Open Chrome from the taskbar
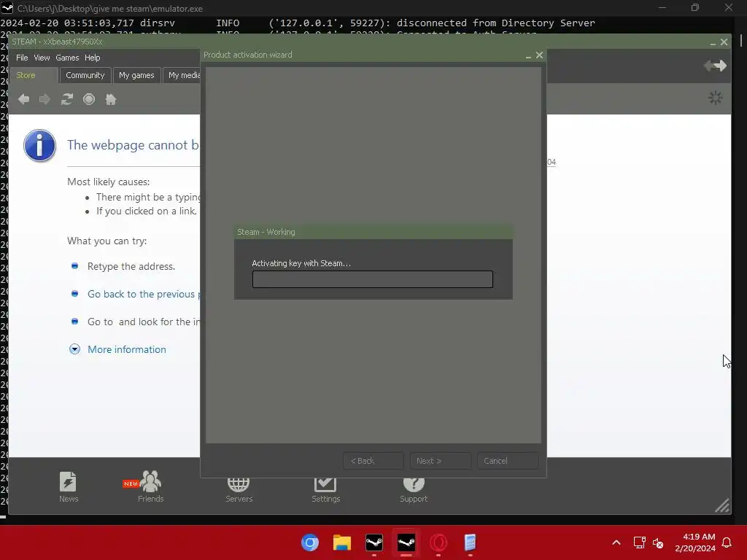Image resolution: width=747 pixels, height=560 pixels. tap(310, 542)
